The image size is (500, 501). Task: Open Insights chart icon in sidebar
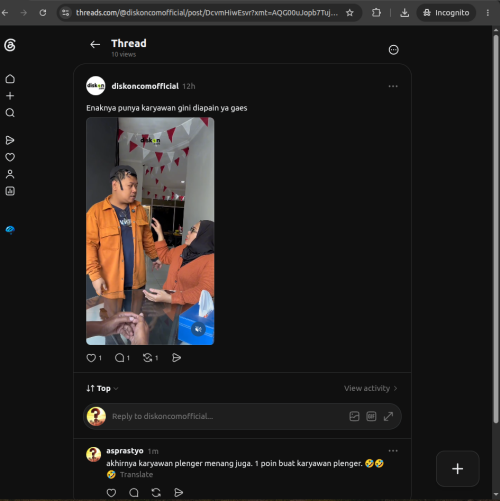coord(10,191)
